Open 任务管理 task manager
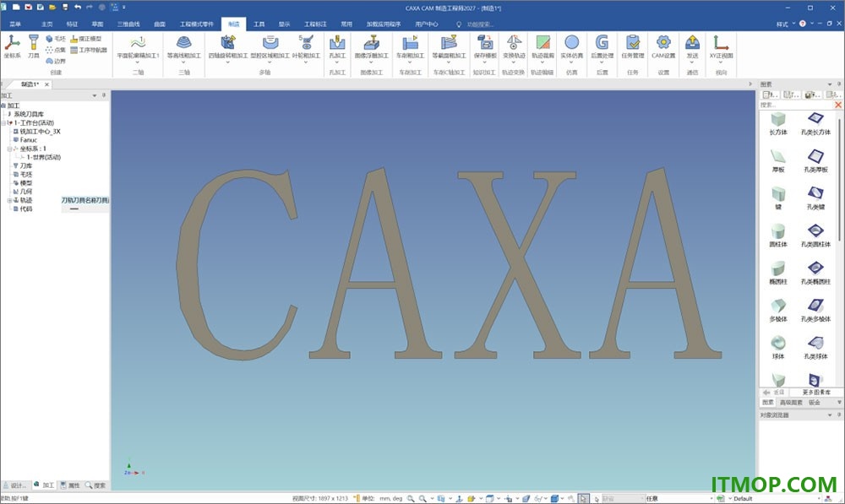This screenshot has height=504, width=845. (633, 46)
